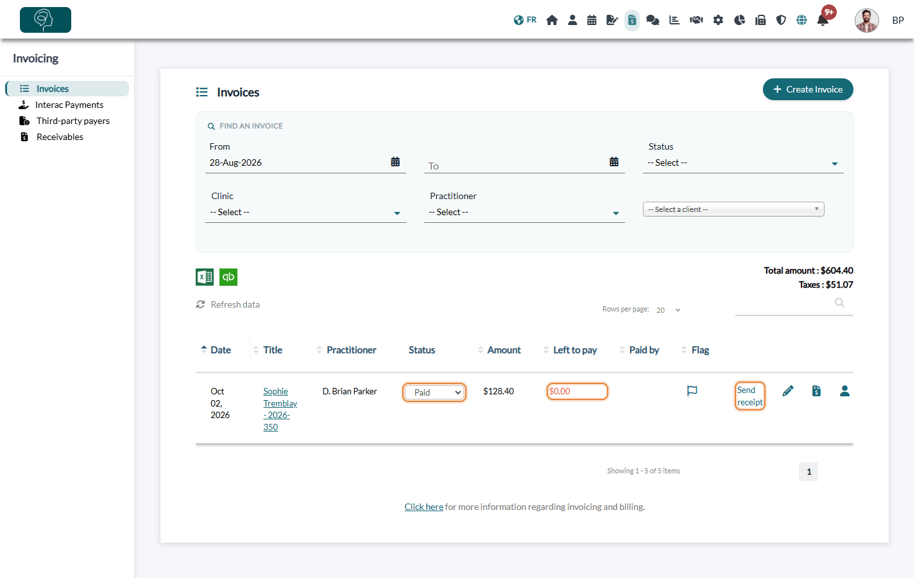
Task: Expand the Status filter dropdown
Action: point(743,163)
